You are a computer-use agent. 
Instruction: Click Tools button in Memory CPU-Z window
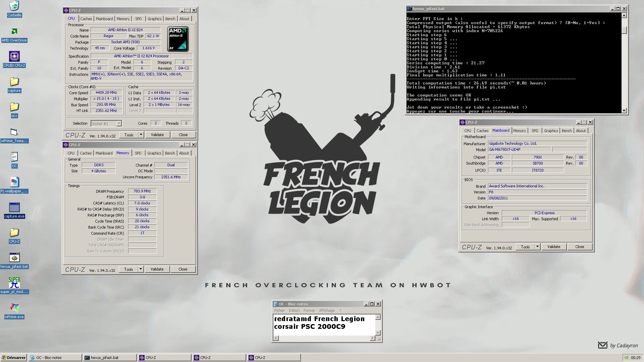coord(128,269)
